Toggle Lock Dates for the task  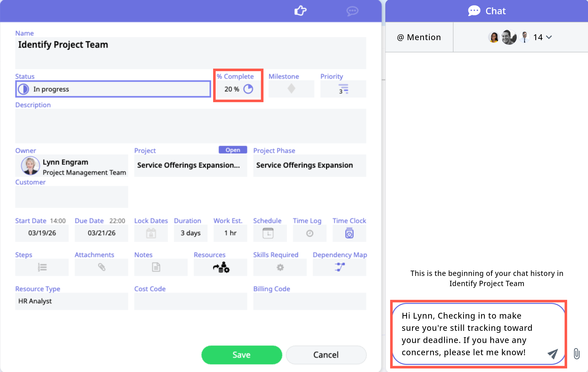pyautogui.click(x=151, y=233)
